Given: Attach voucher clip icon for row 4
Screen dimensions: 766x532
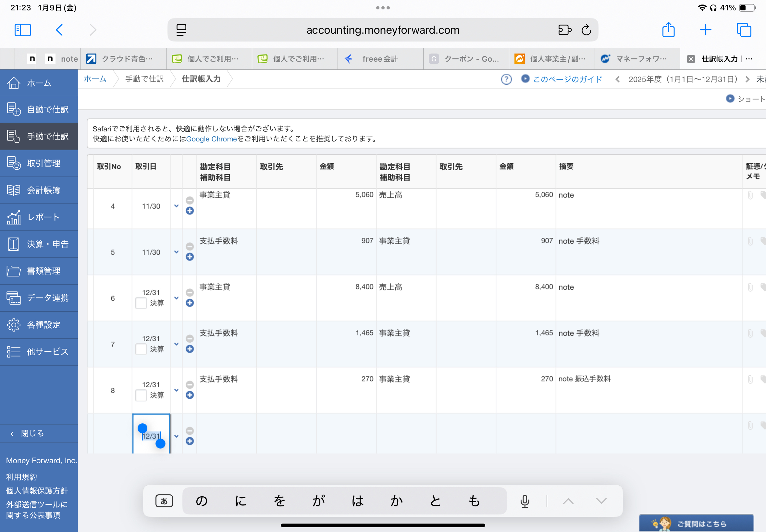Looking at the screenshot, I should (x=750, y=195).
